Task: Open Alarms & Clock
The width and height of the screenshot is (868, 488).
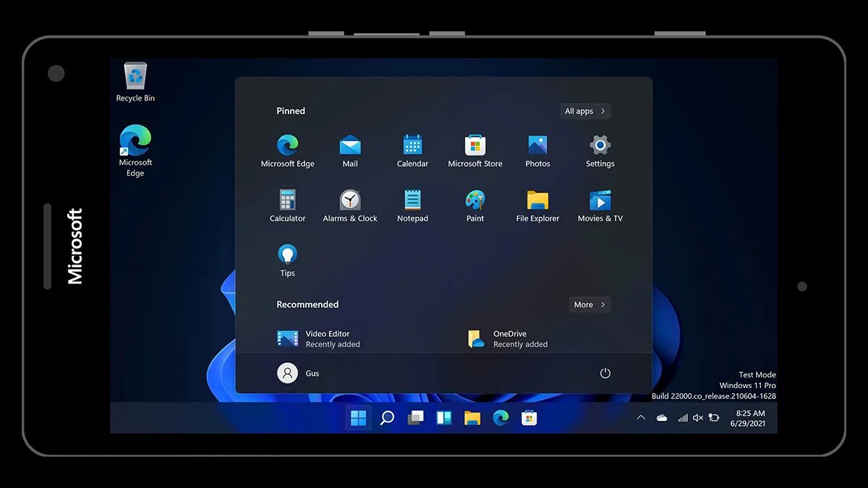Action: coord(350,206)
